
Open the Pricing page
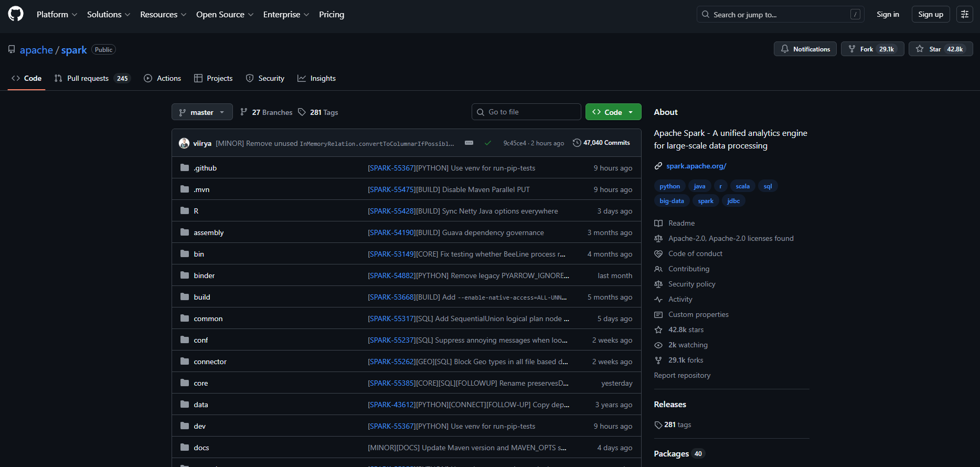click(x=332, y=14)
